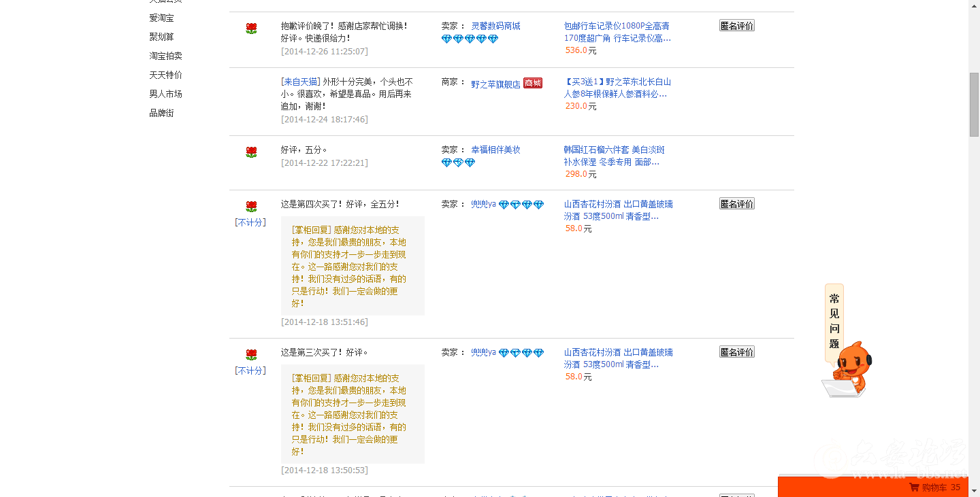Image resolution: width=980 pixels, height=497 pixels.
Task: Visit 聚划算 from the left sidebar
Action: pyautogui.click(x=161, y=37)
